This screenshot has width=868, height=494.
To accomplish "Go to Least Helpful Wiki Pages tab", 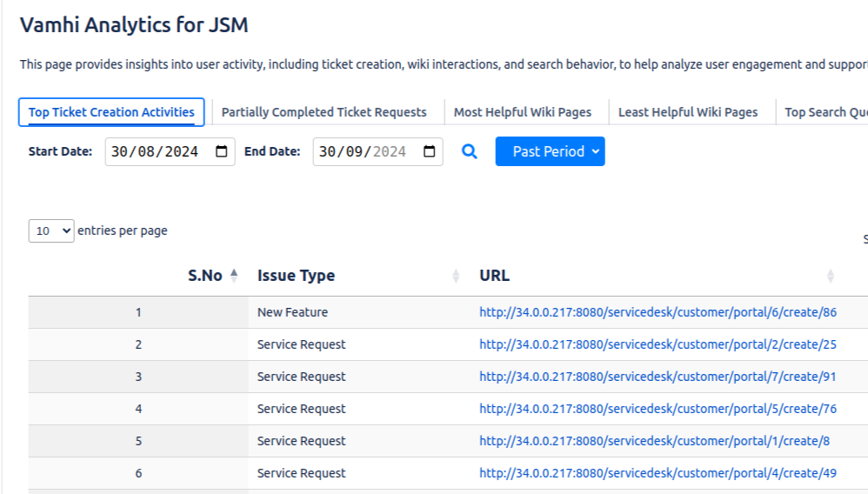I will (687, 112).
